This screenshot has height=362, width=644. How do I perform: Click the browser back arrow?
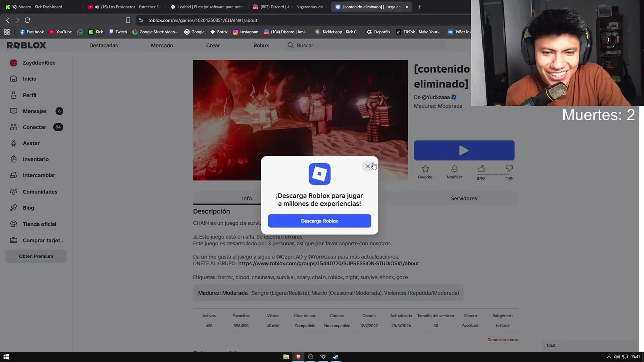click(7, 20)
